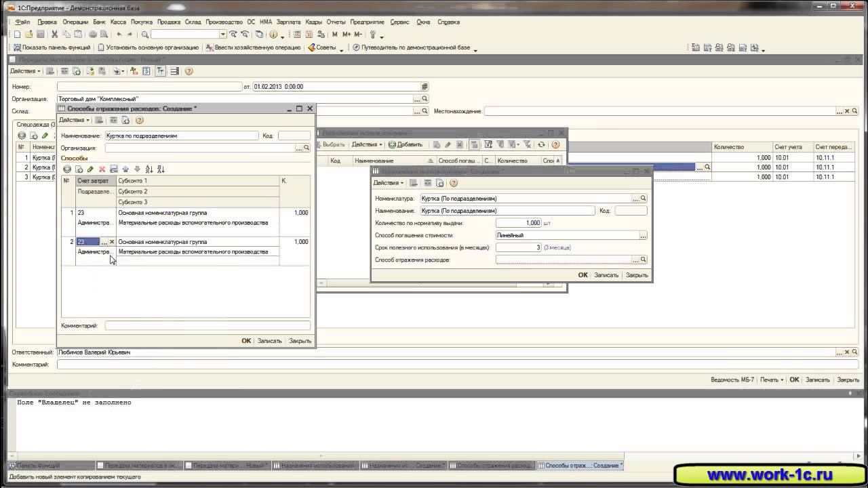Click the red delete row icon under Способы

[x=102, y=169]
